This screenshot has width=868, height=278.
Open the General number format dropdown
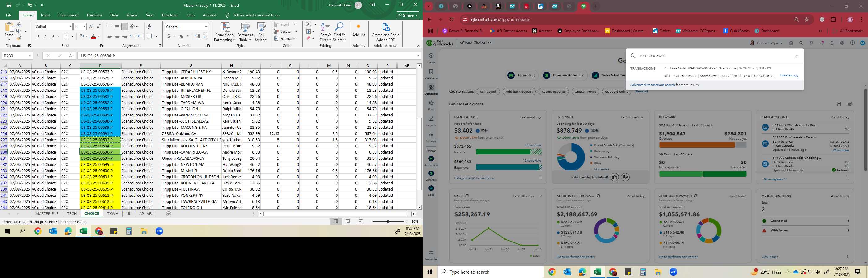tap(206, 27)
